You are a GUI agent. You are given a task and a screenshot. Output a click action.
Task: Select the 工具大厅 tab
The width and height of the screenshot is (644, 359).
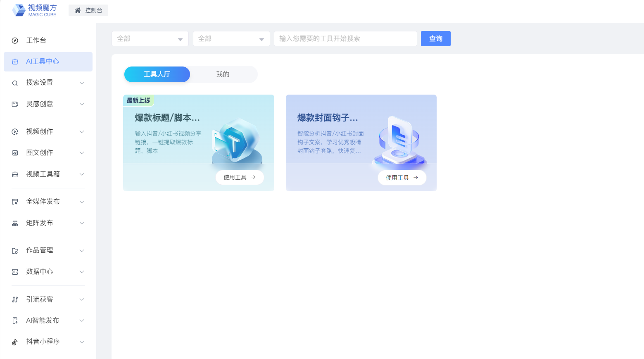[157, 74]
